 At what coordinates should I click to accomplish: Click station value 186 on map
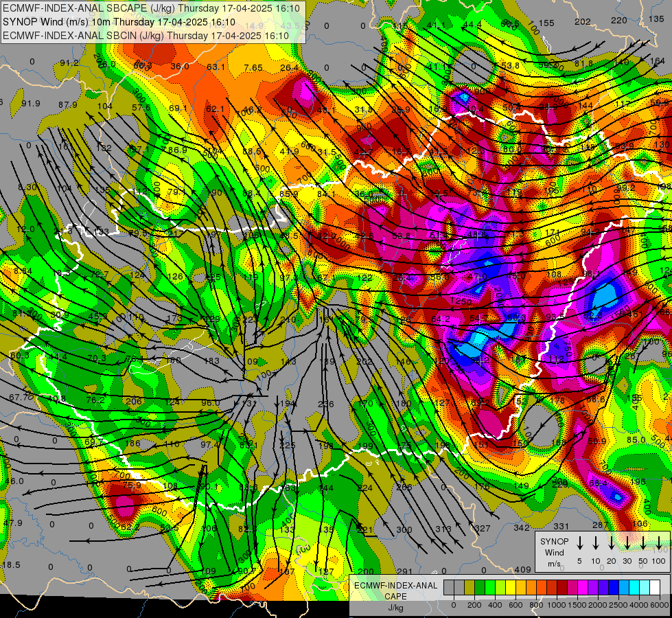point(133,443)
